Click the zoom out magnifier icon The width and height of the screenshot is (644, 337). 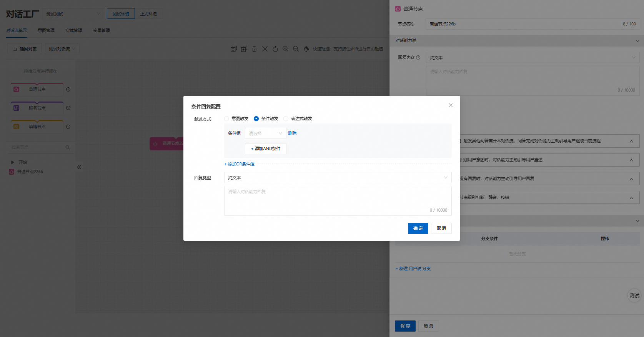point(296,49)
